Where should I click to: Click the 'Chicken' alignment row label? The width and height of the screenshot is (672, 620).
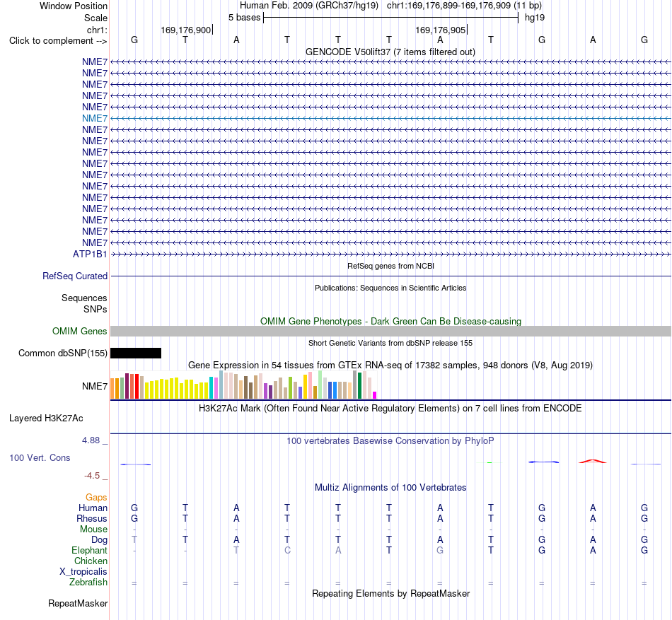[x=91, y=561]
